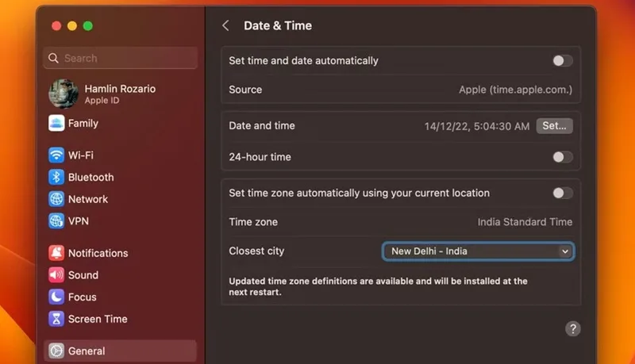Screen dimensions: 635x364
Task: Open the Family sidebar icon
Action: (x=56, y=124)
